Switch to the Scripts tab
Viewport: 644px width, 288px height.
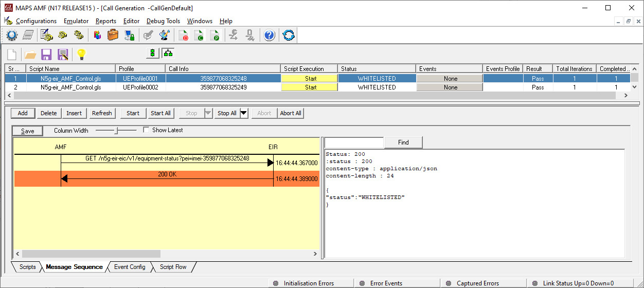pos(27,267)
